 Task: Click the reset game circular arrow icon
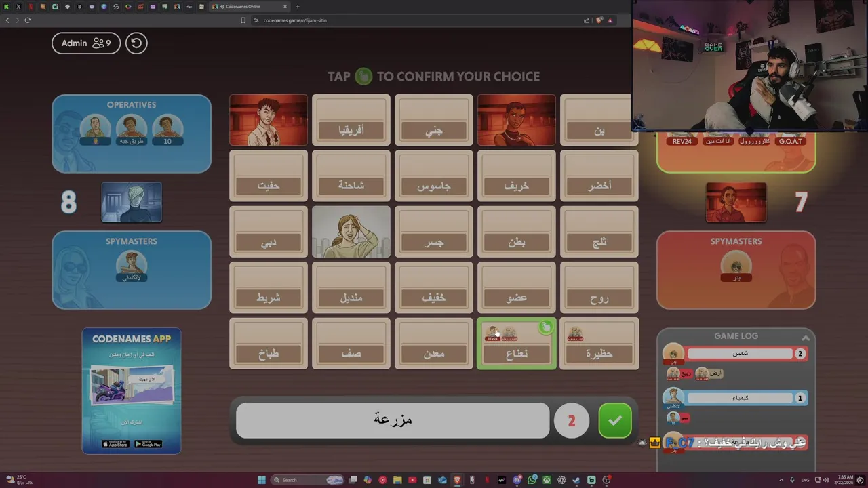[x=136, y=43]
